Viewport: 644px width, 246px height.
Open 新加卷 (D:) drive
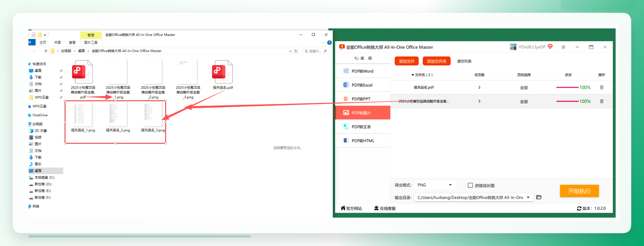(x=43, y=184)
